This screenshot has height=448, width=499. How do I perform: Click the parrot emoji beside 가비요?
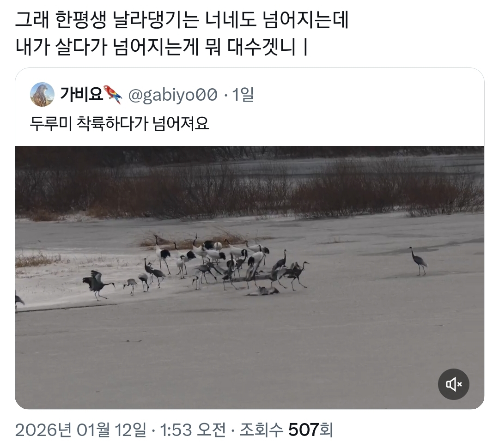[x=113, y=95]
